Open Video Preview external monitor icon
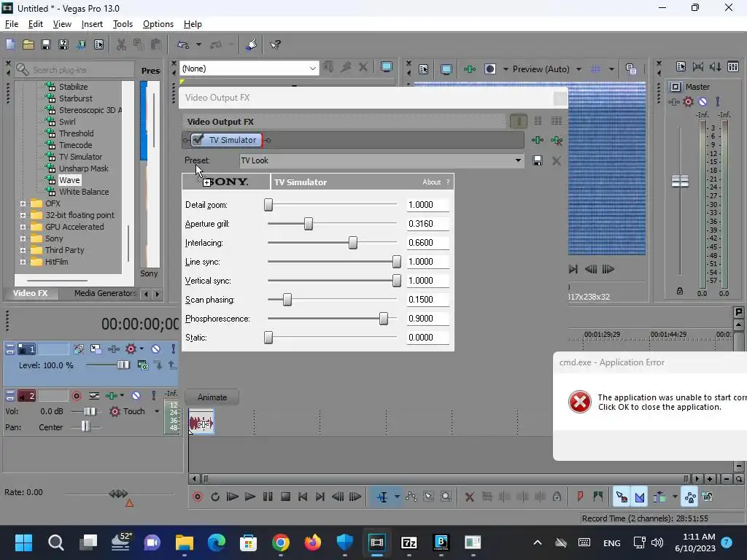This screenshot has width=747, height=560. point(446,69)
